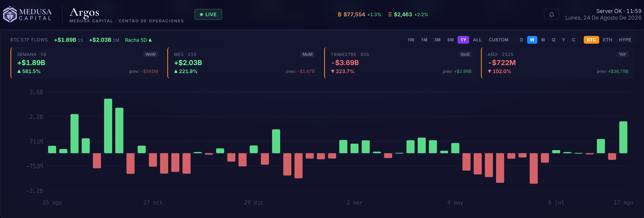The image size is (644, 218).
Task: Select the BTC asset filter
Action: point(591,40)
